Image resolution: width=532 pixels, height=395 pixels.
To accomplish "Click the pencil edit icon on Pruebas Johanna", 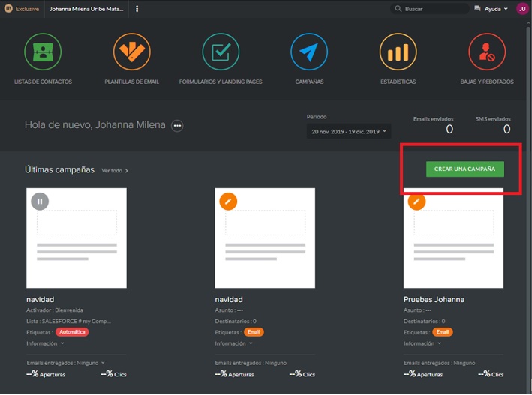I will click(416, 201).
